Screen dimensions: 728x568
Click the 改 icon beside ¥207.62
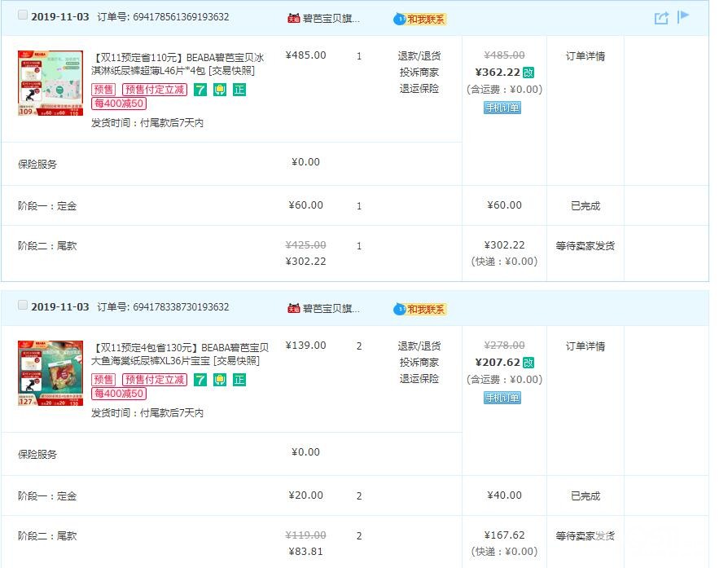point(528,363)
